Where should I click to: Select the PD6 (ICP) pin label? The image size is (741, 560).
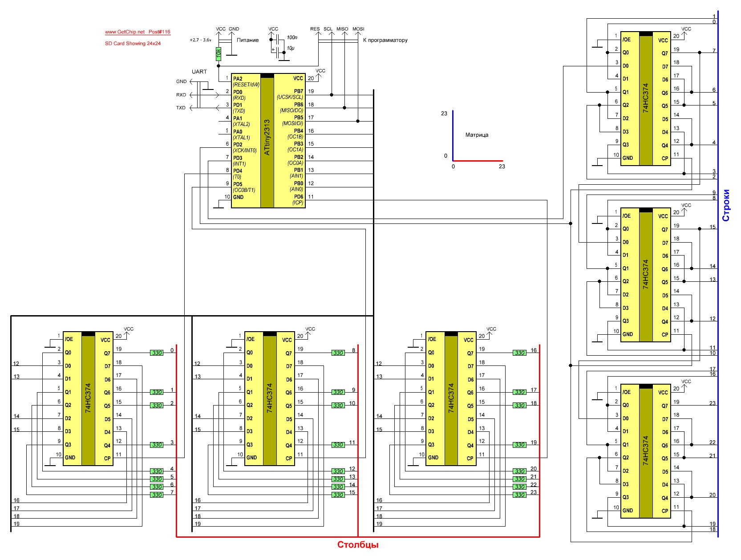click(298, 200)
